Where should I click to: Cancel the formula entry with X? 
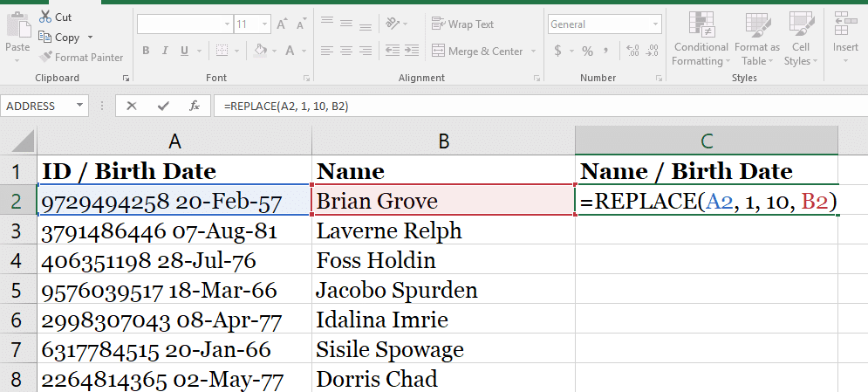[131, 106]
